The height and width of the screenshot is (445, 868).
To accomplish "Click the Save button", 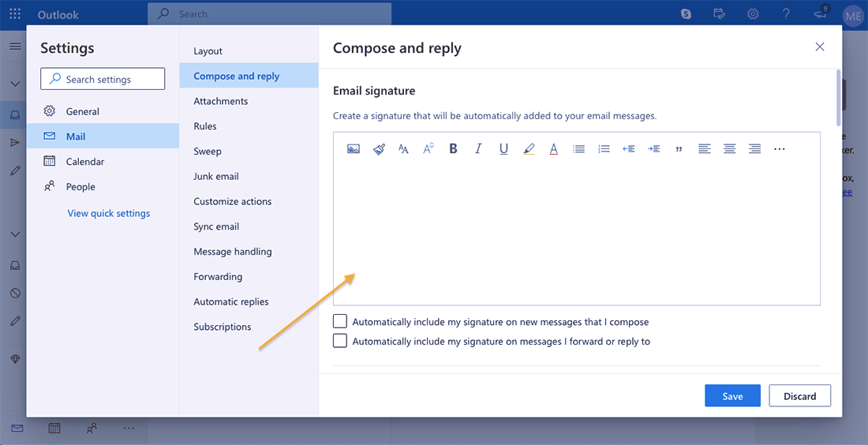I will tap(732, 396).
